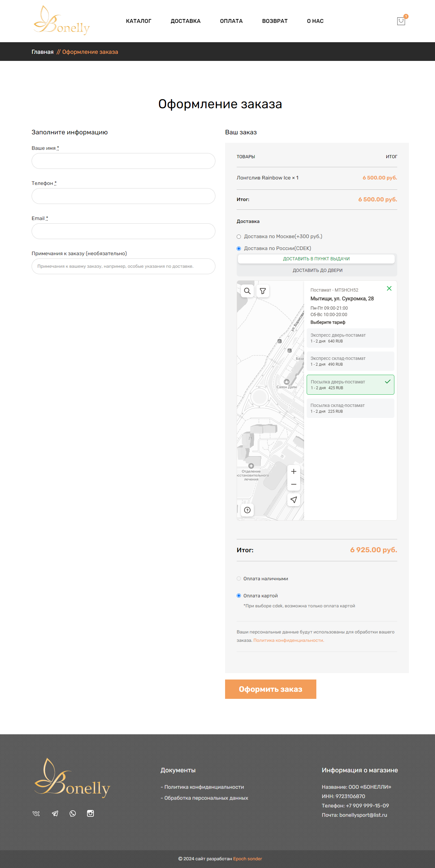
Task: Open the map filter funnel icon
Action: pyautogui.click(x=263, y=291)
